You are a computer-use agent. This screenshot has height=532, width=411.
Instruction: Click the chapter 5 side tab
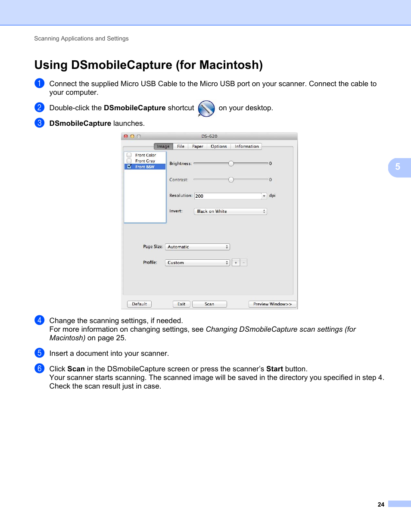(399, 168)
